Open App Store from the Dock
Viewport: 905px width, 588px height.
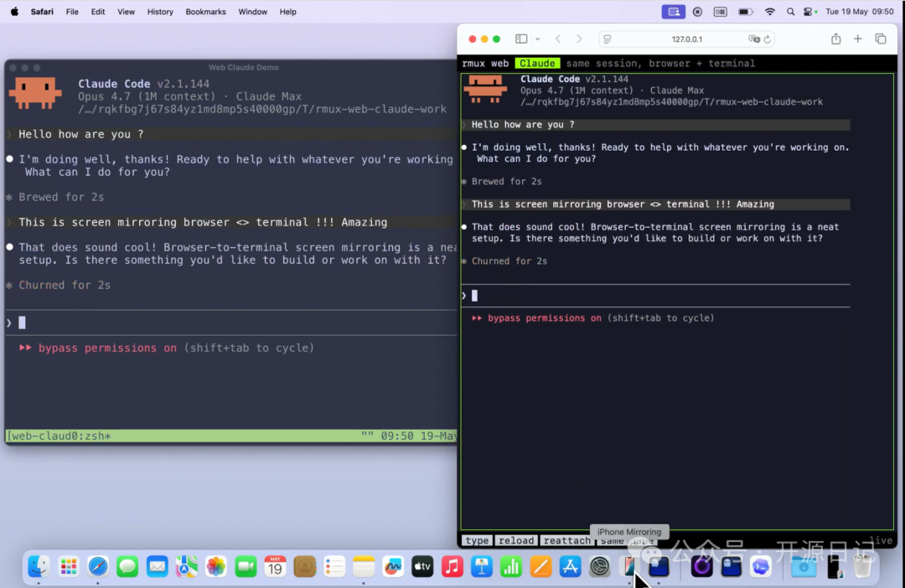(x=571, y=567)
